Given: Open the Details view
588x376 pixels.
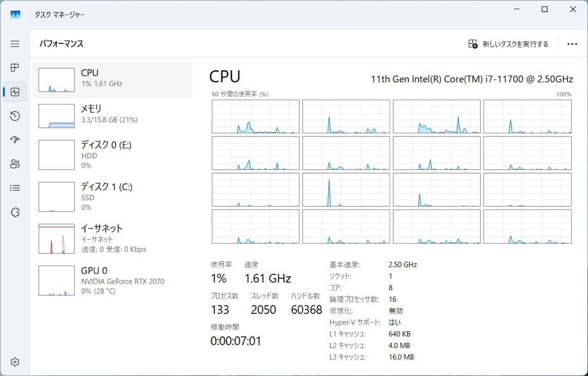Looking at the screenshot, I should point(15,188).
